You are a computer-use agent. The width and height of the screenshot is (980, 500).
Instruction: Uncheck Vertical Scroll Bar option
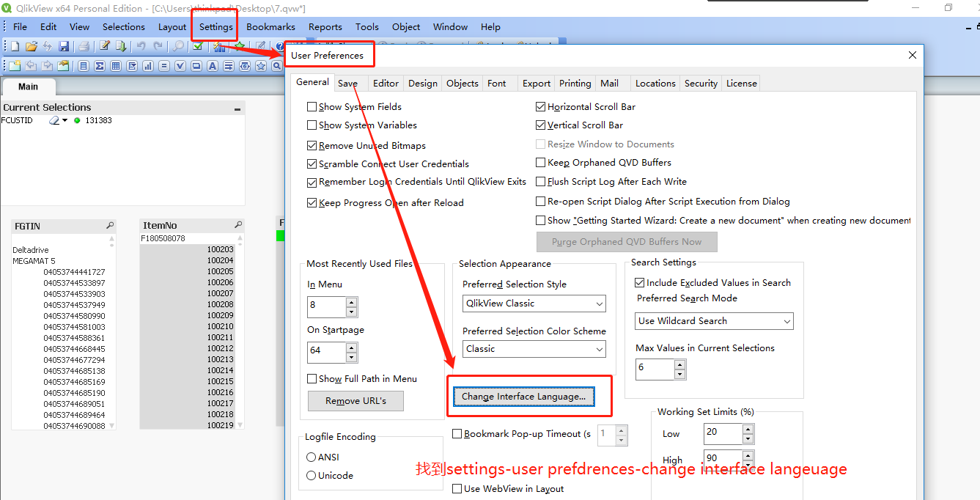click(x=541, y=125)
